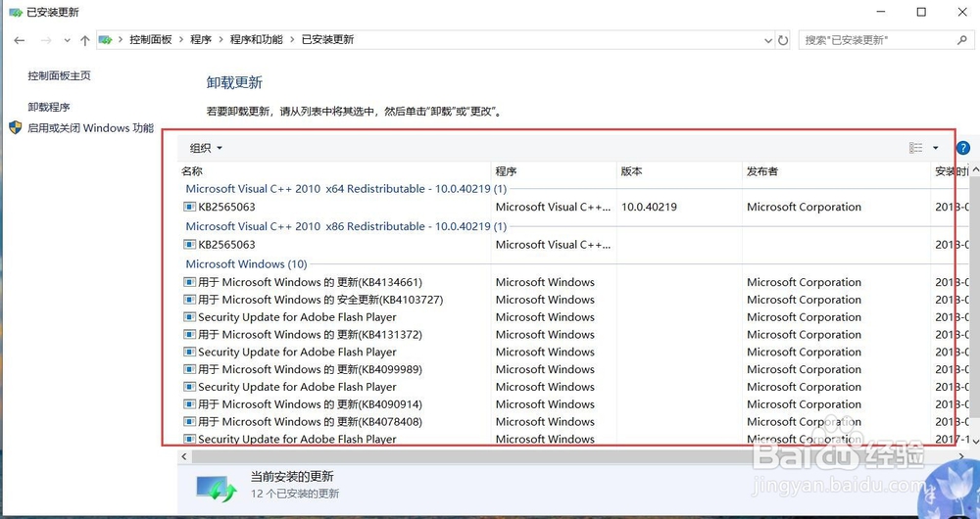
Task: Click the Windows features shield icon
Action: [x=16, y=128]
